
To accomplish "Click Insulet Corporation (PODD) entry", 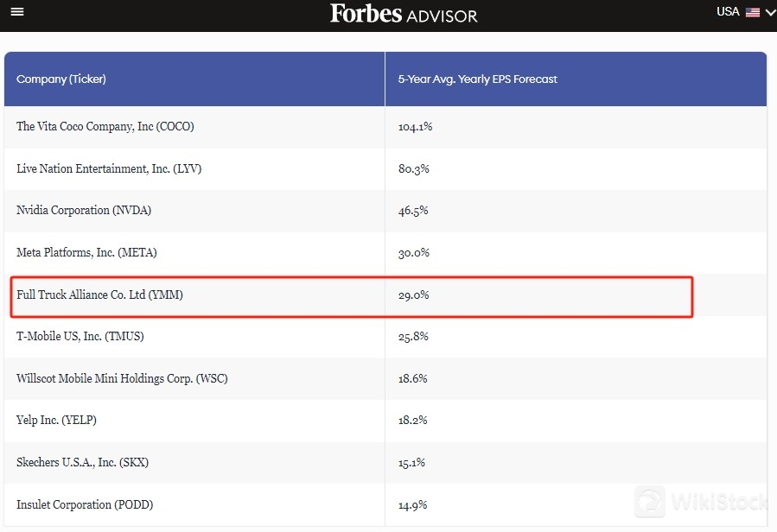I will pyautogui.click(x=85, y=504).
